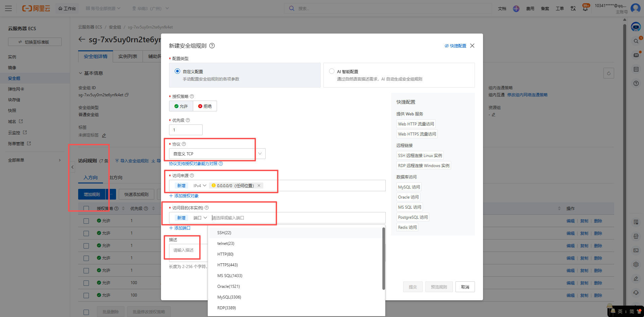Click the 优先级 priority input field
This screenshot has height=317, width=644.
(186, 130)
